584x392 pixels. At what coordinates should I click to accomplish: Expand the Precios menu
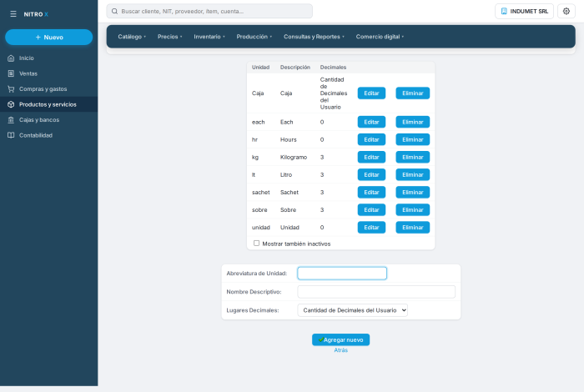coord(170,37)
